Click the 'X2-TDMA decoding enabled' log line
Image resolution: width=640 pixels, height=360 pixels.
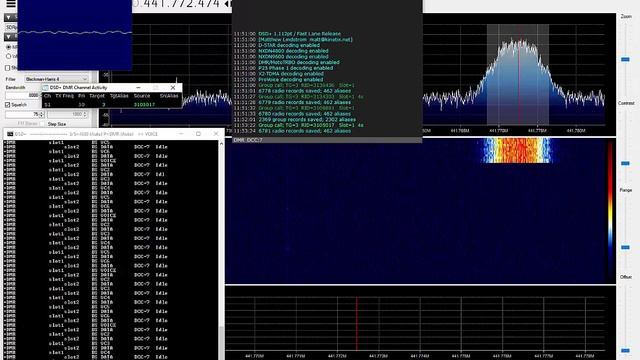291,74
